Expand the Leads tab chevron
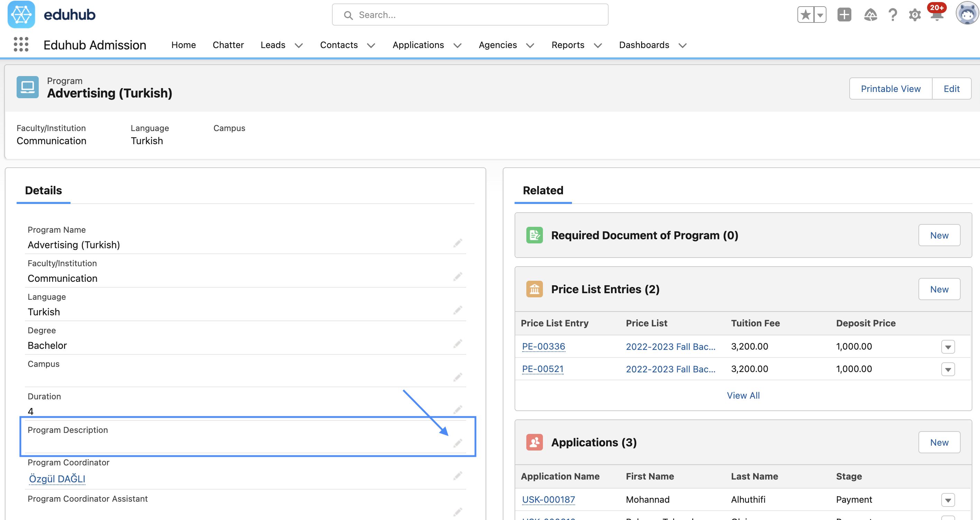This screenshot has width=980, height=520. pyautogui.click(x=299, y=45)
